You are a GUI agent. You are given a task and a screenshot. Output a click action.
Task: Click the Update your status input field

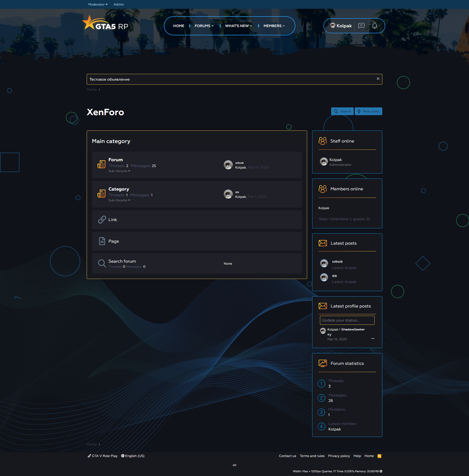347,320
